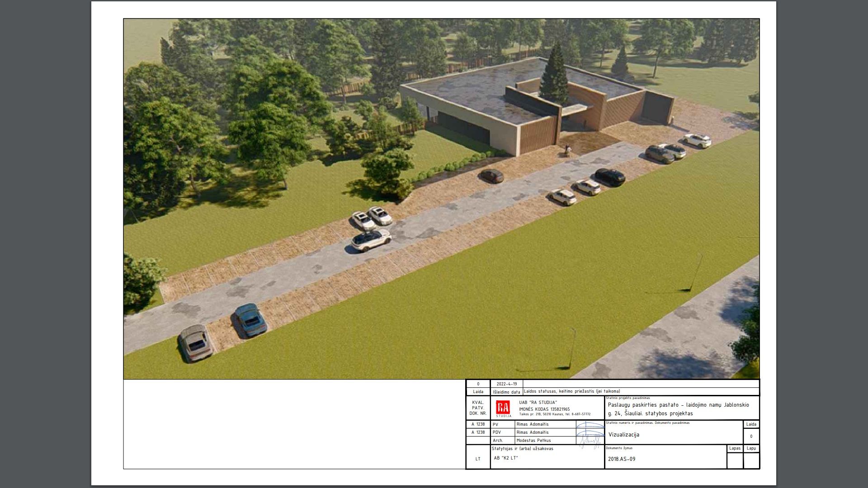Click the AB "K2 LT" client text
The width and height of the screenshot is (868, 488).
505,458
